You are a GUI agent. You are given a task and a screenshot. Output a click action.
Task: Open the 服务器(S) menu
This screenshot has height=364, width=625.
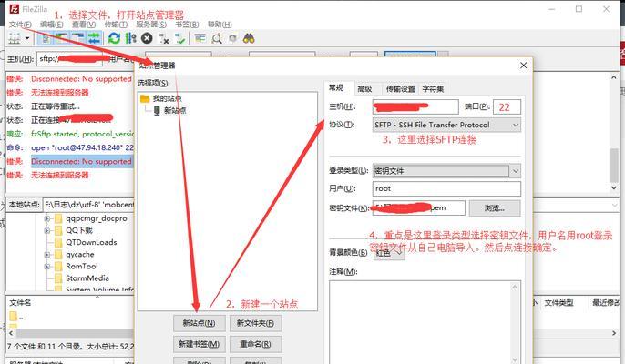click(151, 25)
